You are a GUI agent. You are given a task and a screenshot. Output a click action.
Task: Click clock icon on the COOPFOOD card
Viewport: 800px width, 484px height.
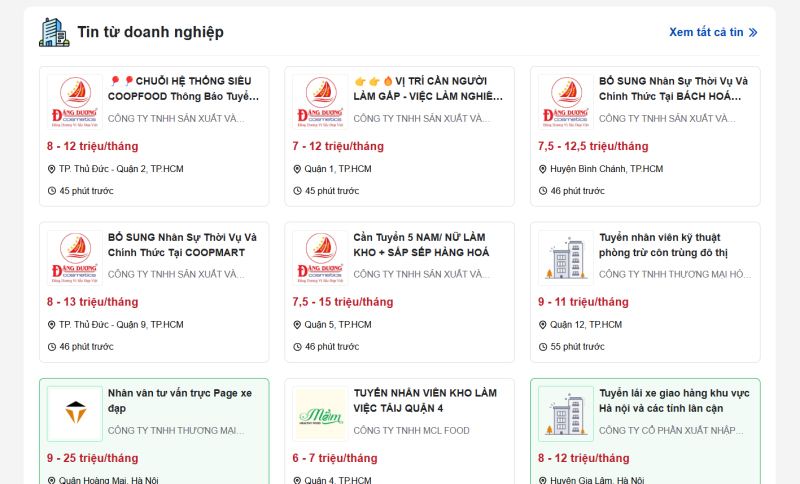(x=52, y=191)
